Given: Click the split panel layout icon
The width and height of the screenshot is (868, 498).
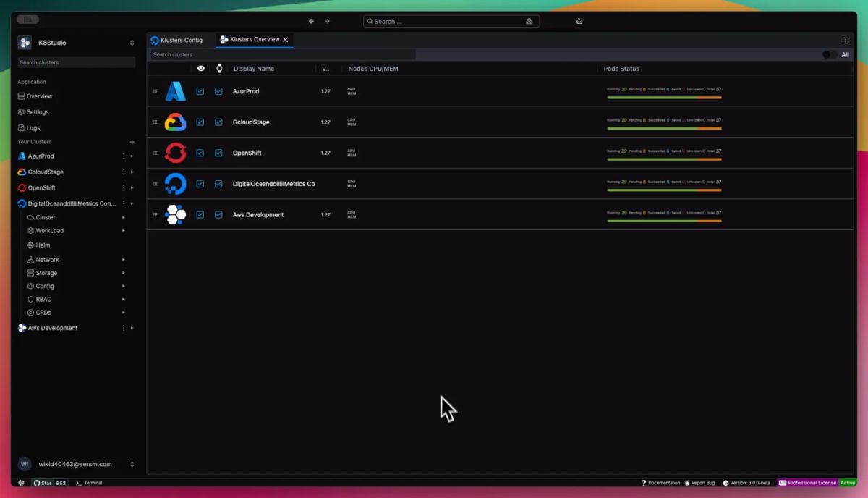Looking at the screenshot, I should click(x=846, y=41).
